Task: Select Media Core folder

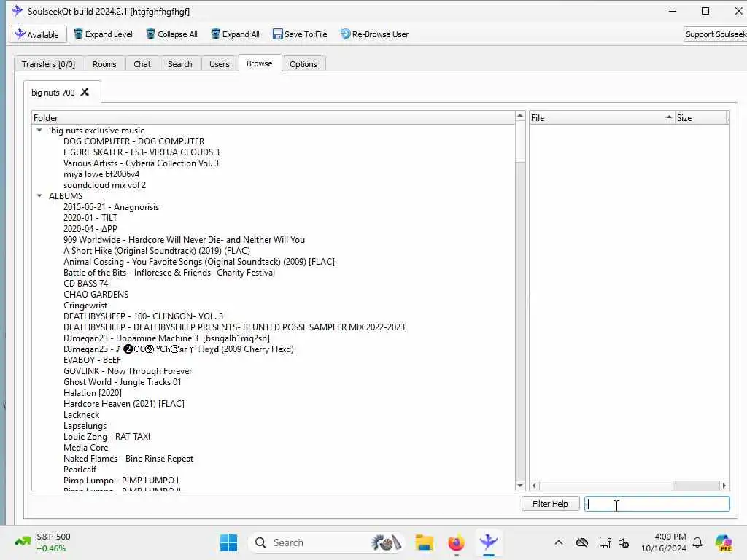Action: (86, 448)
